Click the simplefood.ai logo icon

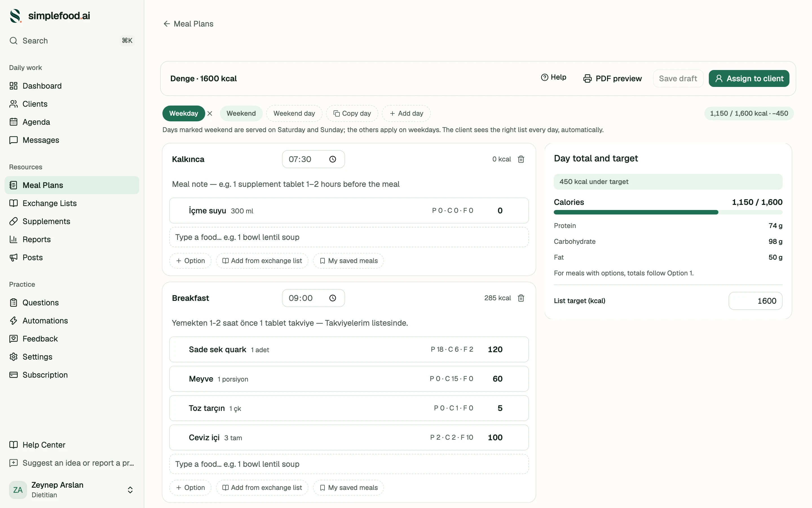tap(16, 16)
